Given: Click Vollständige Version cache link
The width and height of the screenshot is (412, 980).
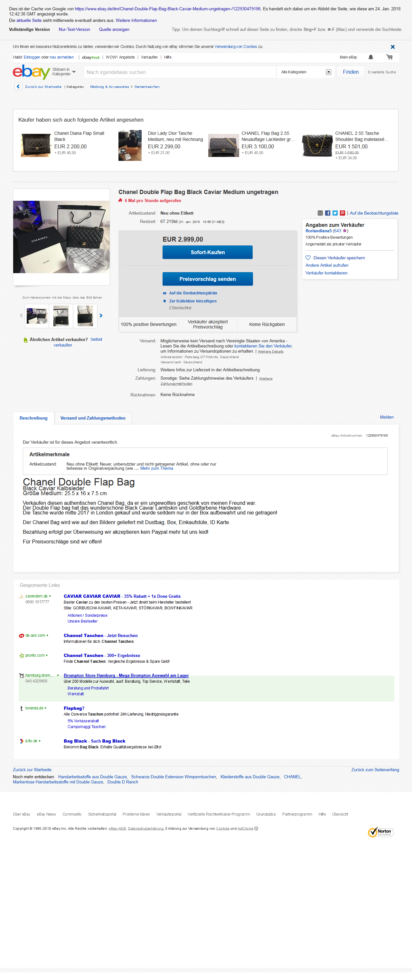Looking at the screenshot, I should (x=29, y=30).
